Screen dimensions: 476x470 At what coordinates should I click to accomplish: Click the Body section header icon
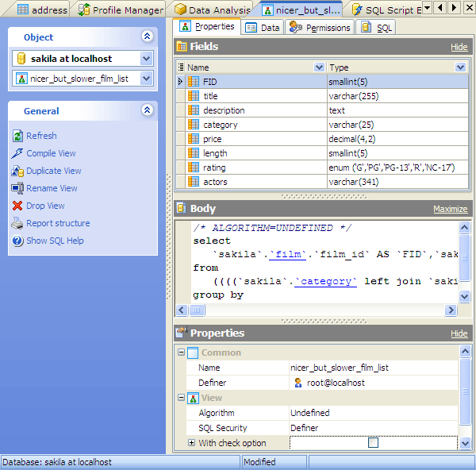pyautogui.click(x=181, y=208)
